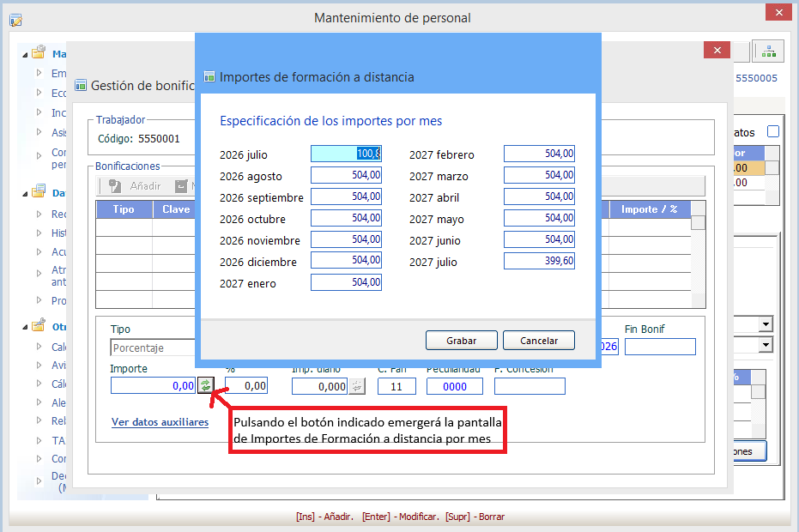Image resolution: width=799 pixels, height=532 pixels.
Task: Click the green refresh icon beside Importe
Action: click(206, 386)
